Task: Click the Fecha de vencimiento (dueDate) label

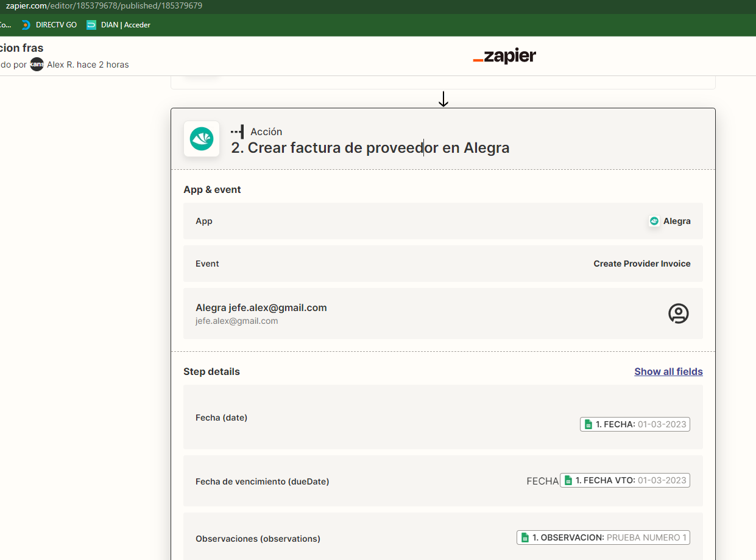Action: pos(262,481)
